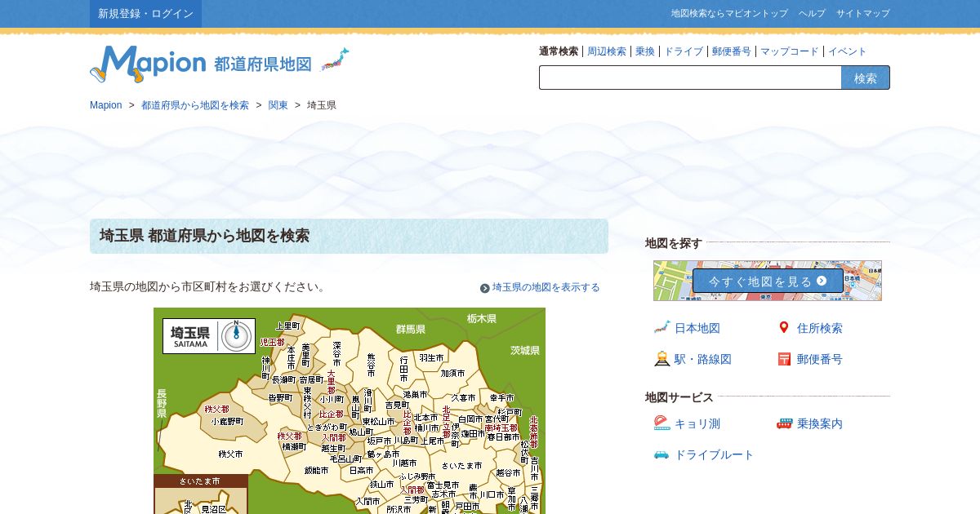Switch to 郵便番号 search tab

[x=732, y=51]
